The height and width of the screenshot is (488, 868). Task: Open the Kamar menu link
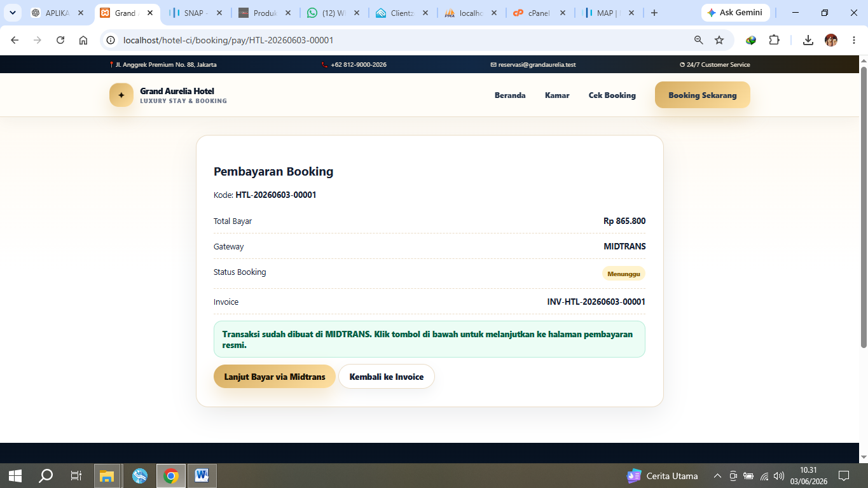(x=557, y=95)
